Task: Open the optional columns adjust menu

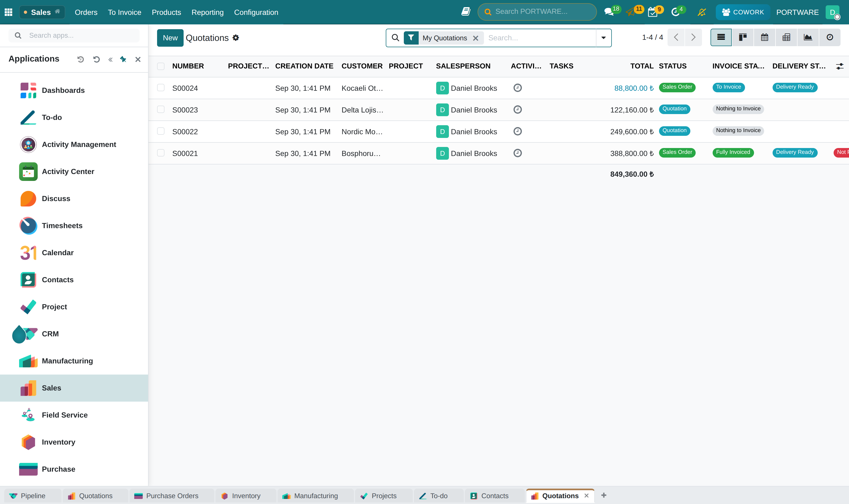Action: (x=839, y=66)
